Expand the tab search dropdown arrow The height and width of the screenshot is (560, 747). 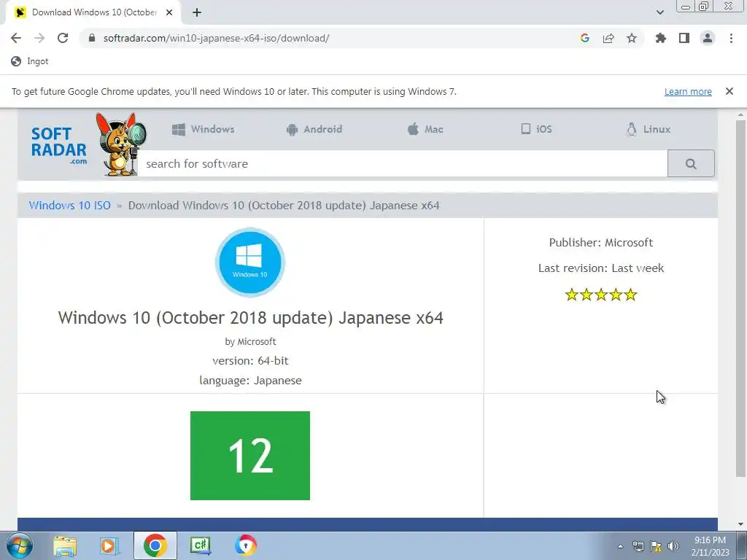[x=659, y=12]
